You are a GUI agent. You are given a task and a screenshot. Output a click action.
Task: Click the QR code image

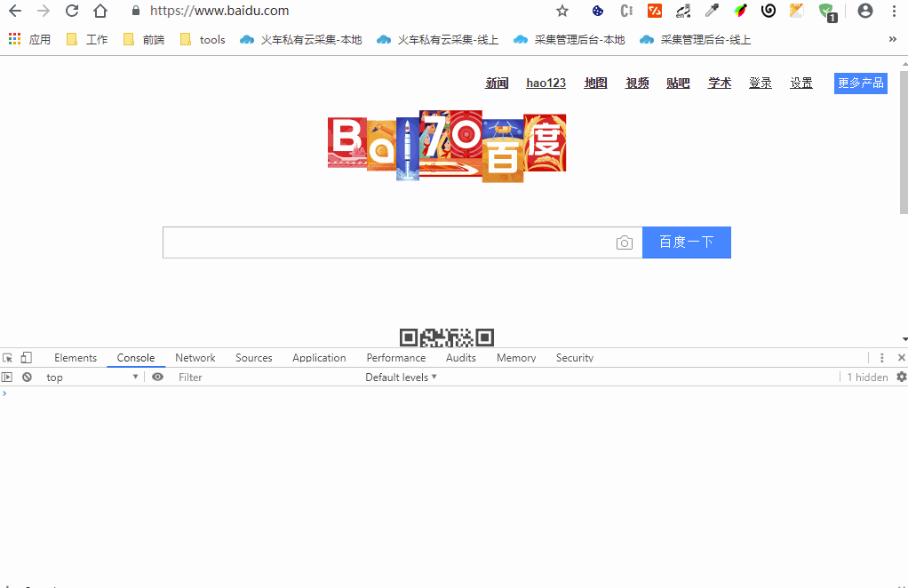[447, 338]
